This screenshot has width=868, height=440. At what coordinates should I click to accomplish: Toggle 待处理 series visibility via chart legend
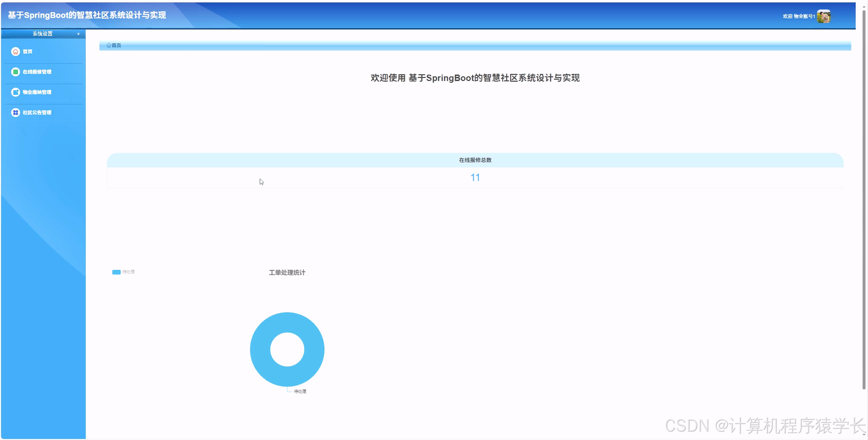pos(124,272)
